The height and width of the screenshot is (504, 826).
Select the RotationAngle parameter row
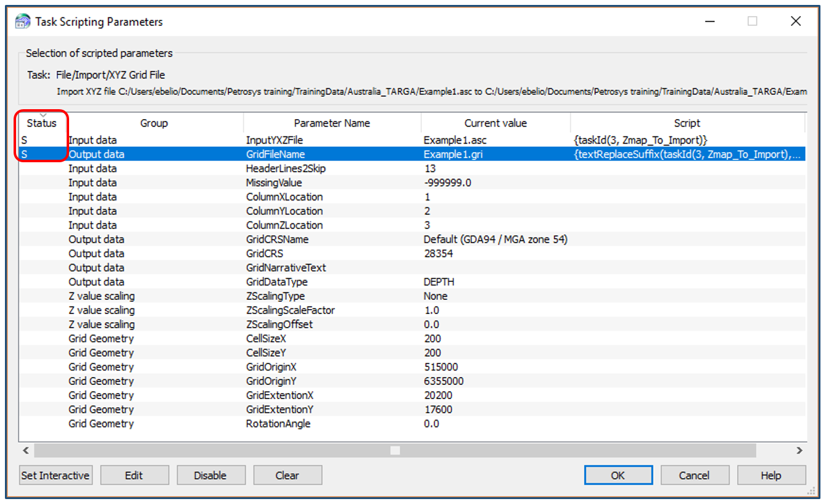tap(278, 424)
